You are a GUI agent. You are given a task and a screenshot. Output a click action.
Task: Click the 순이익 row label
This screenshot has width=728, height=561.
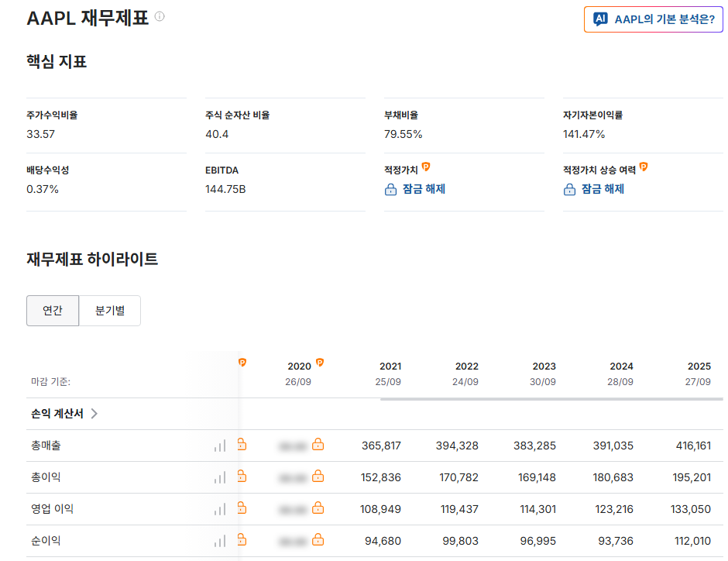[x=46, y=541]
